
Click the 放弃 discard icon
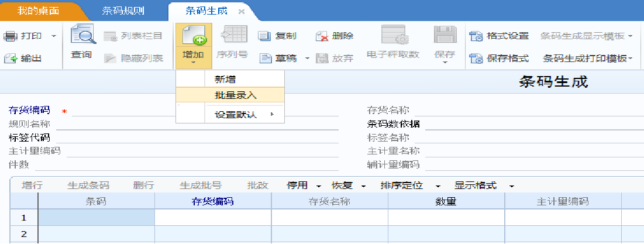[322, 59]
